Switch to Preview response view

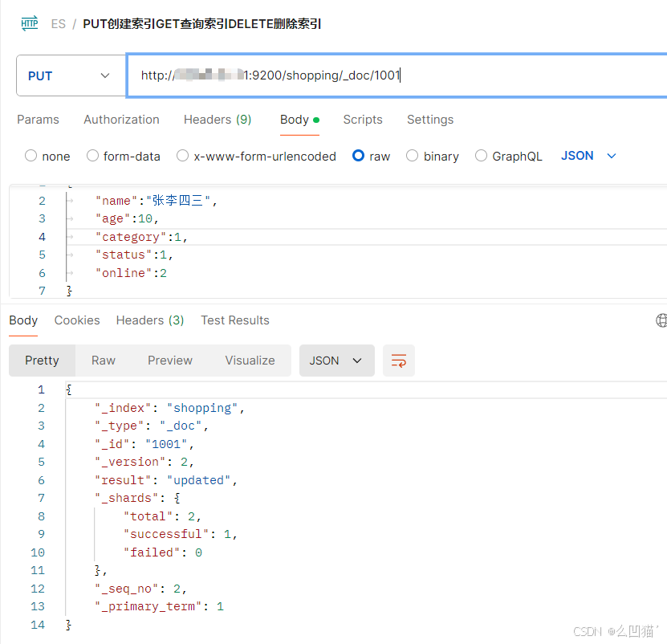(170, 361)
